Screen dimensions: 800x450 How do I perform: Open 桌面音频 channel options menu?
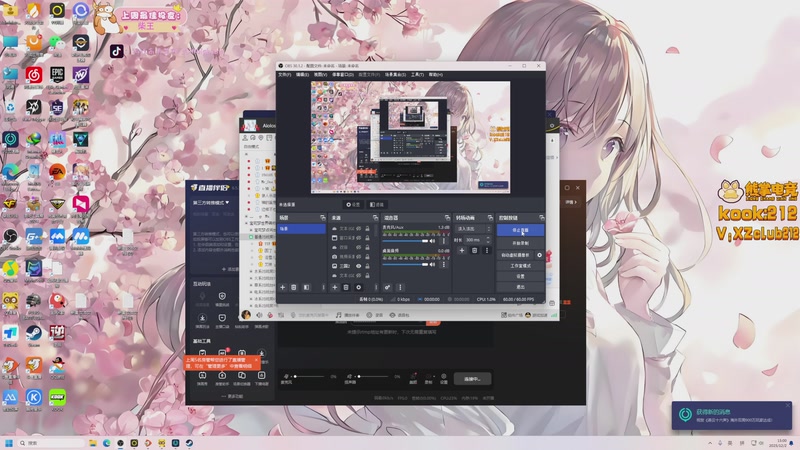(443, 264)
